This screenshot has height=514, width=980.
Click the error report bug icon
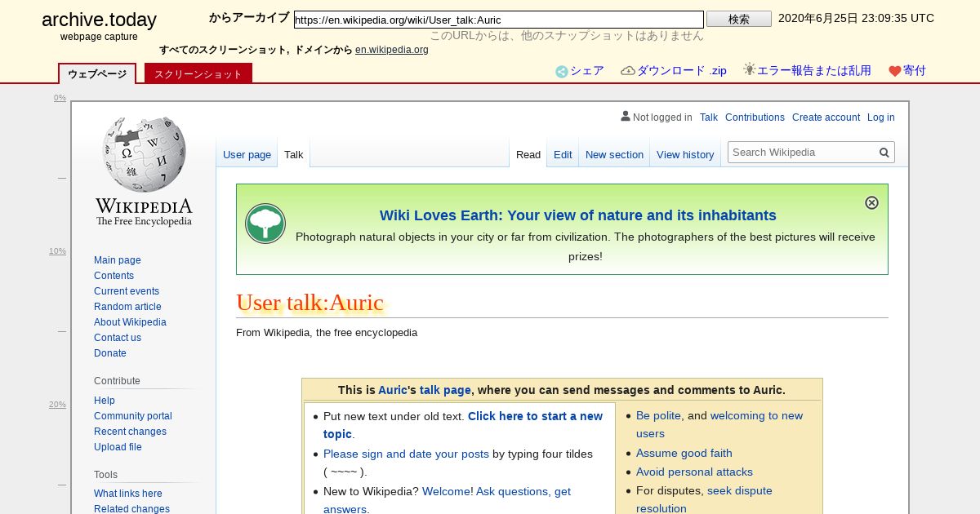[x=749, y=70]
